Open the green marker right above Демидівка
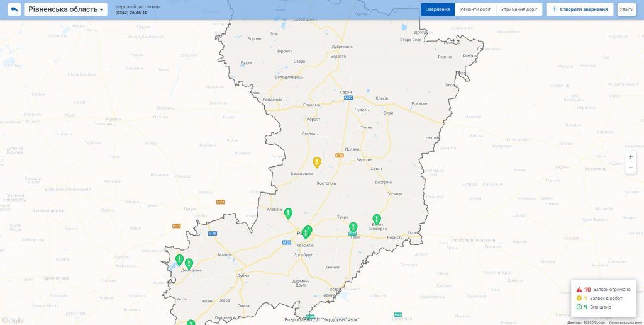 coord(189,263)
